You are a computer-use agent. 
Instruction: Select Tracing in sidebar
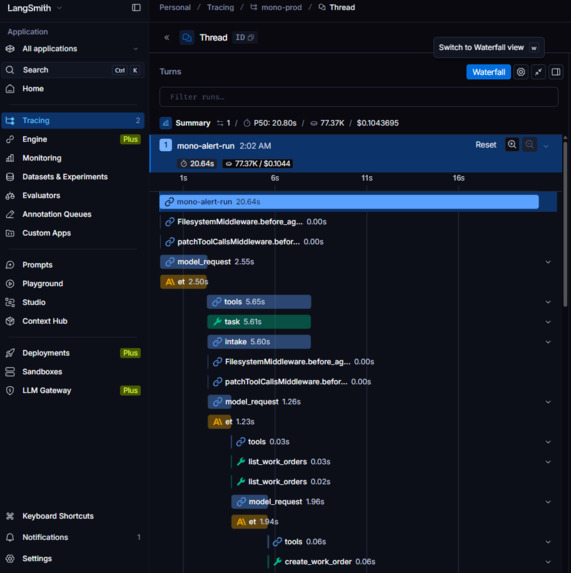tap(72, 121)
